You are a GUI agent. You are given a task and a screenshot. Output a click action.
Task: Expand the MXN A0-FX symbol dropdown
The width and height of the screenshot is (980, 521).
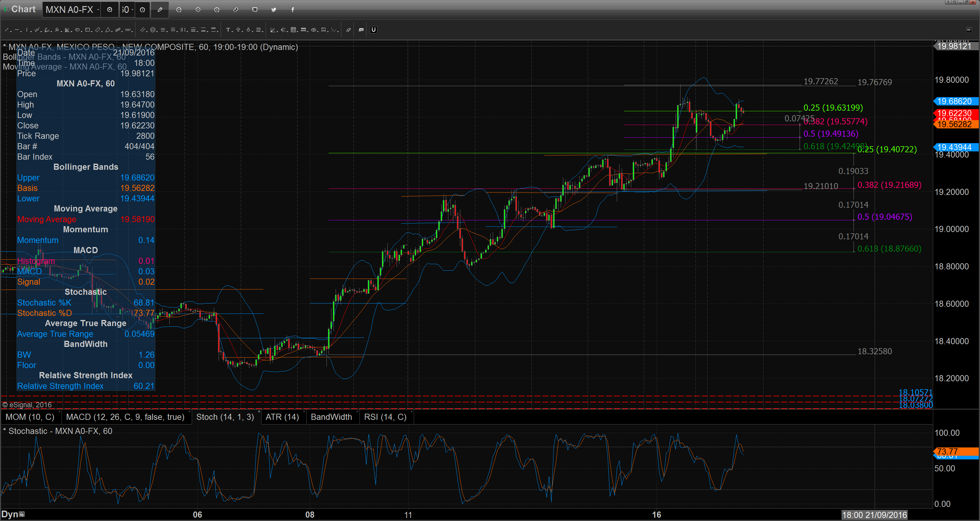(x=98, y=10)
